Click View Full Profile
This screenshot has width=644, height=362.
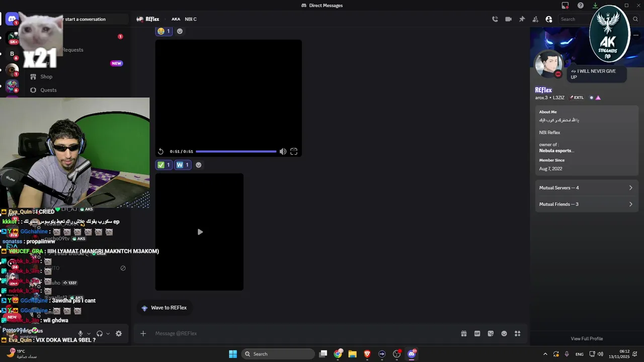click(x=587, y=339)
